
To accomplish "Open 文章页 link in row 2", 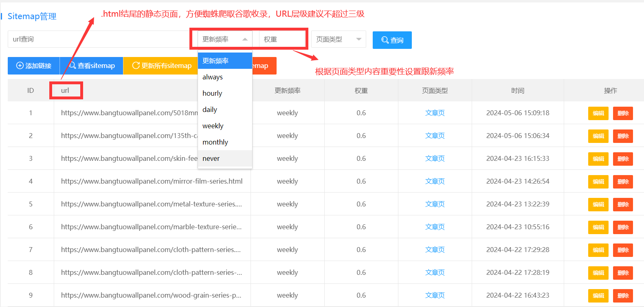I will (x=435, y=136).
